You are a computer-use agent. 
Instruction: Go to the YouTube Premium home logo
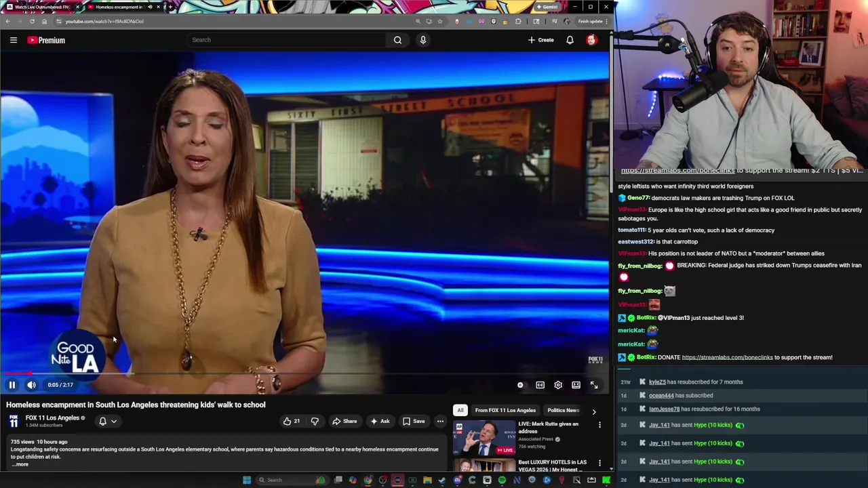(46, 40)
